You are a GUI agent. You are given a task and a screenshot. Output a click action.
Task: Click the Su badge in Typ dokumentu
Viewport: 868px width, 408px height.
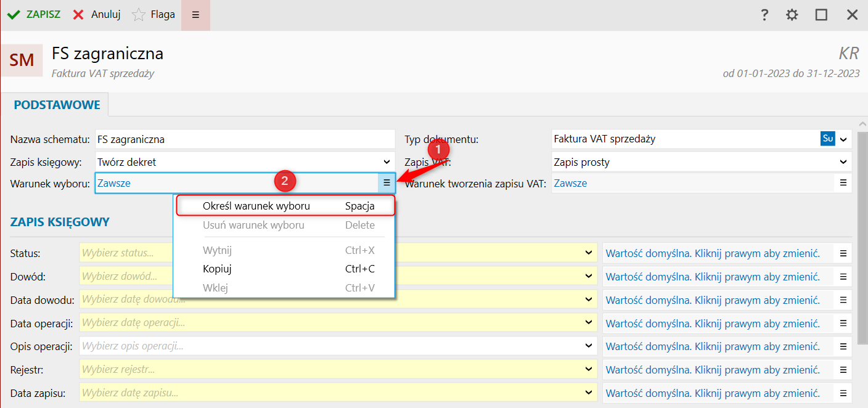827,139
